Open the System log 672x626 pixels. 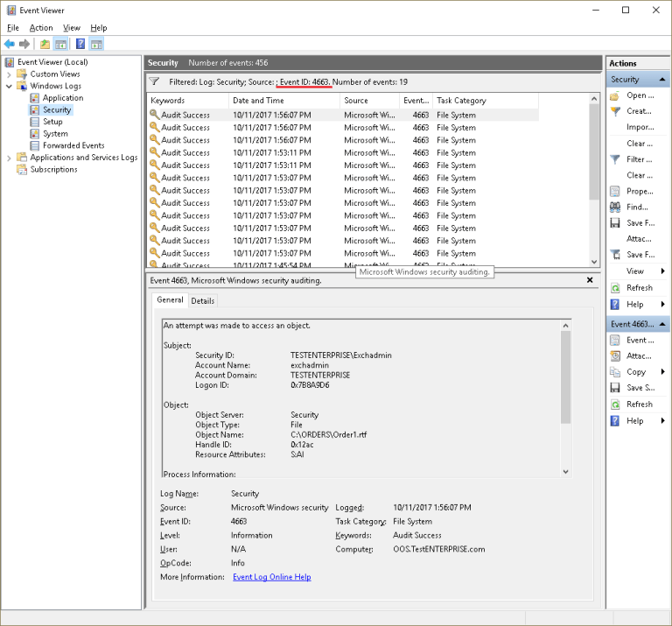55,134
